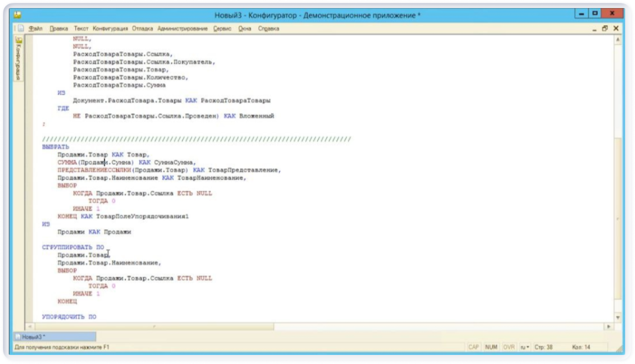Close the inner document window
The width and height of the screenshot is (635, 364).
click(x=616, y=29)
